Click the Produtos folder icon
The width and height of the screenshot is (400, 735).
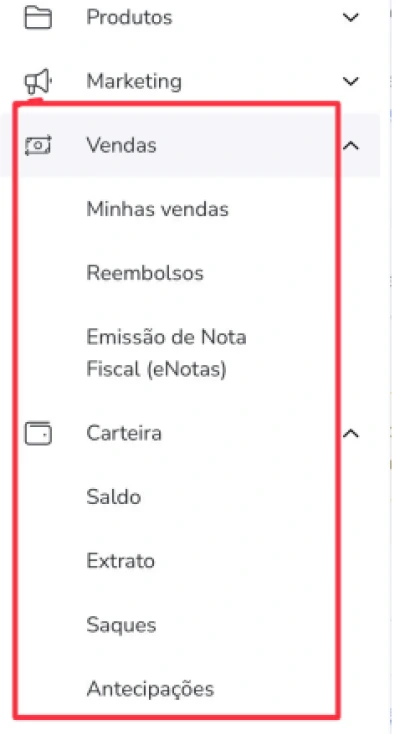click(38, 18)
